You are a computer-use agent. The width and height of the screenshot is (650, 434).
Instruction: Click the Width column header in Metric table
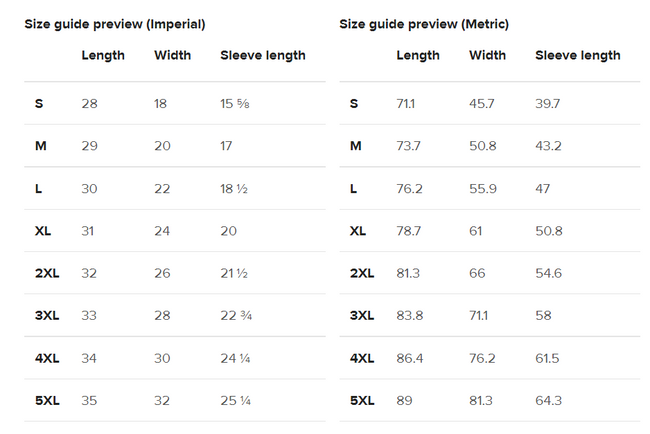click(x=487, y=56)
